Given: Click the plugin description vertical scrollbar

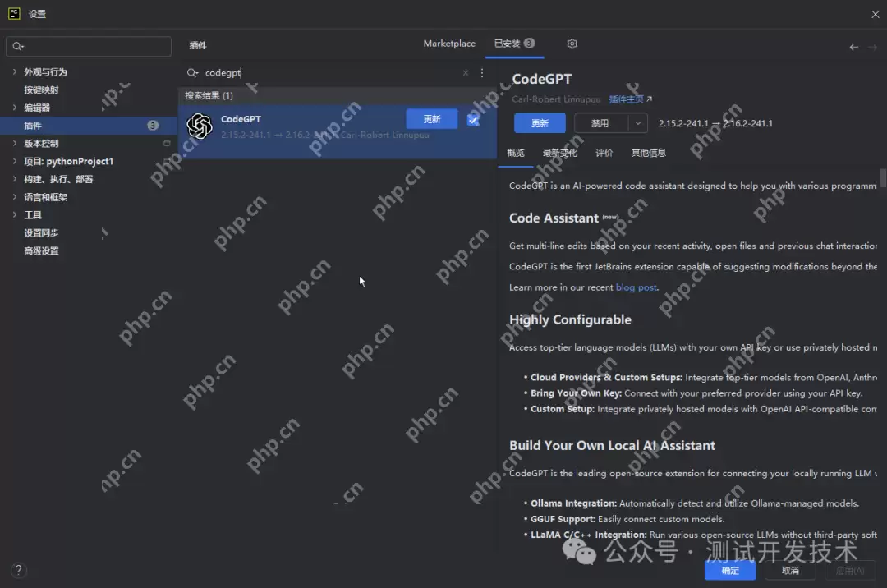Looking at the screenshot, I should coord(883,178).
